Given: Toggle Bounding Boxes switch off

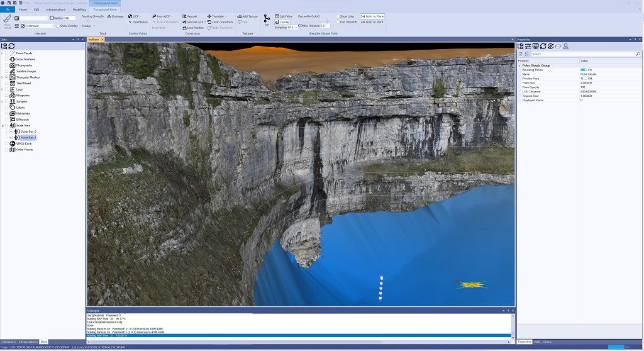Looking at the screenshot, I should (x=583, y=70).
